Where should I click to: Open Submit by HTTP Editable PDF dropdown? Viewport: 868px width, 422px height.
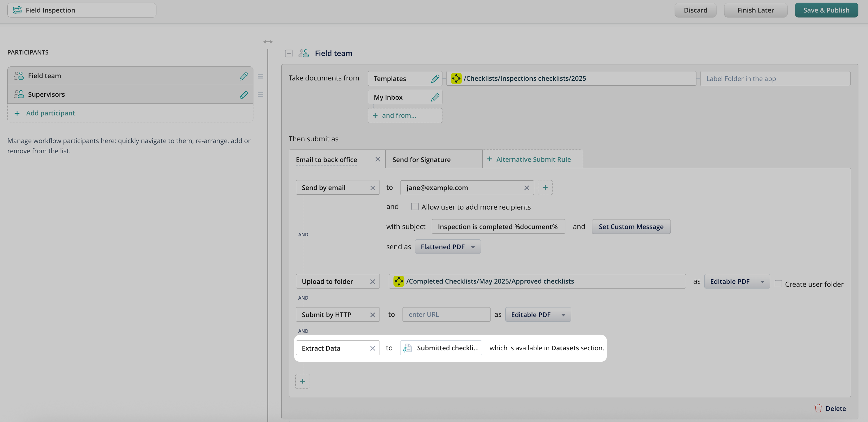click(x=538, y=314)
